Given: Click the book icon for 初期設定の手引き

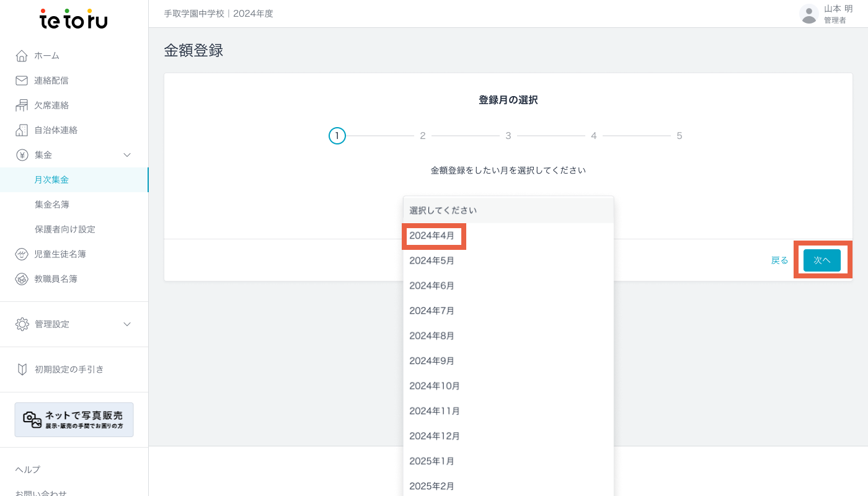Looking at the screenshot, I should (x=22, y=370).
